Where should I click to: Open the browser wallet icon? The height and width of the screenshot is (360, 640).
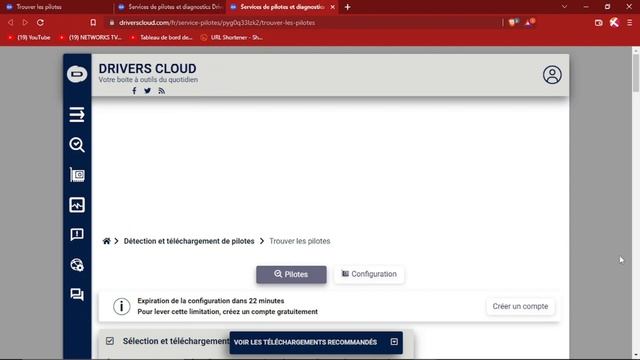[598, 22]
